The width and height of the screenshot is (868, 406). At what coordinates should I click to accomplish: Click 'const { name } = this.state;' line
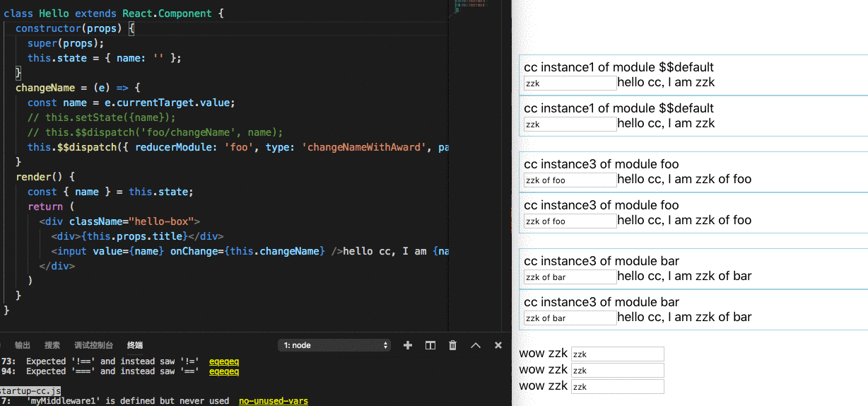(x=110, y=192)
